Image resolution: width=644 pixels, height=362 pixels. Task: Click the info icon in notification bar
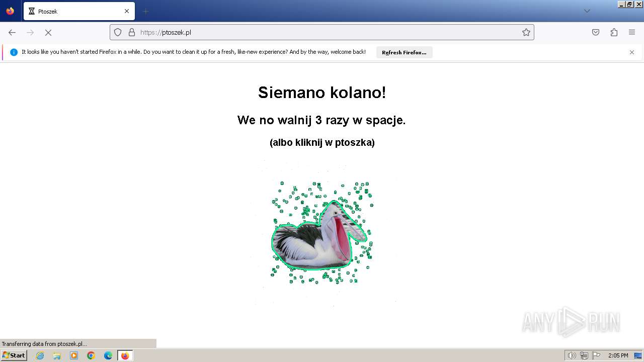click(x=14, y=52)
